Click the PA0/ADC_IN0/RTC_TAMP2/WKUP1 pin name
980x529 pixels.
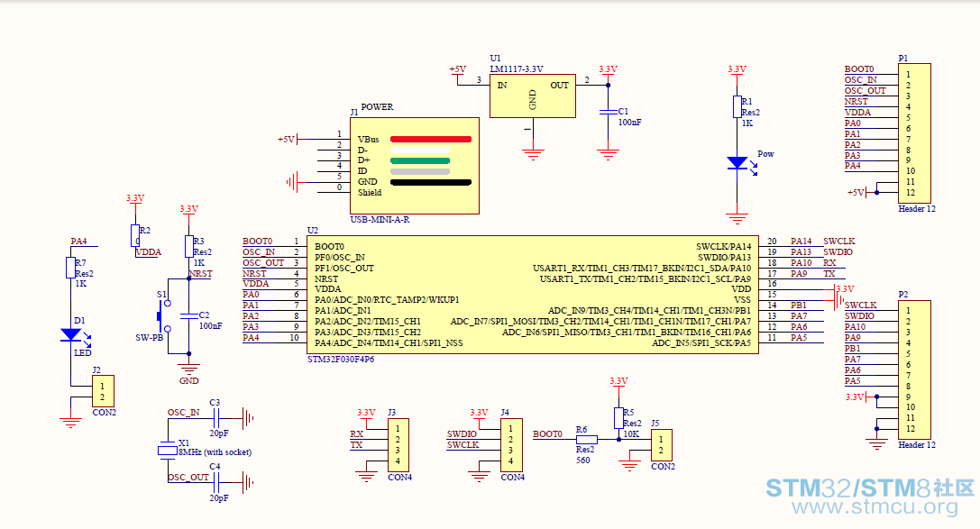387,300
